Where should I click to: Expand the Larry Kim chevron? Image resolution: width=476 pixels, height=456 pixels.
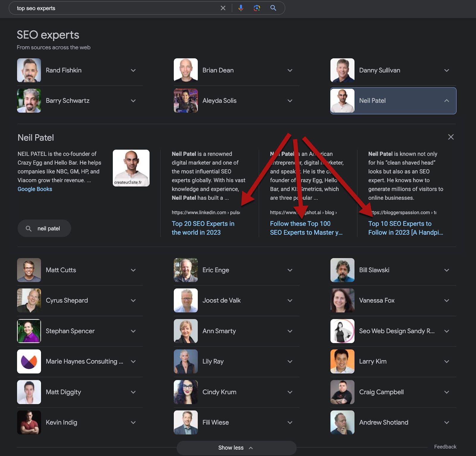[x=447, y=361]
